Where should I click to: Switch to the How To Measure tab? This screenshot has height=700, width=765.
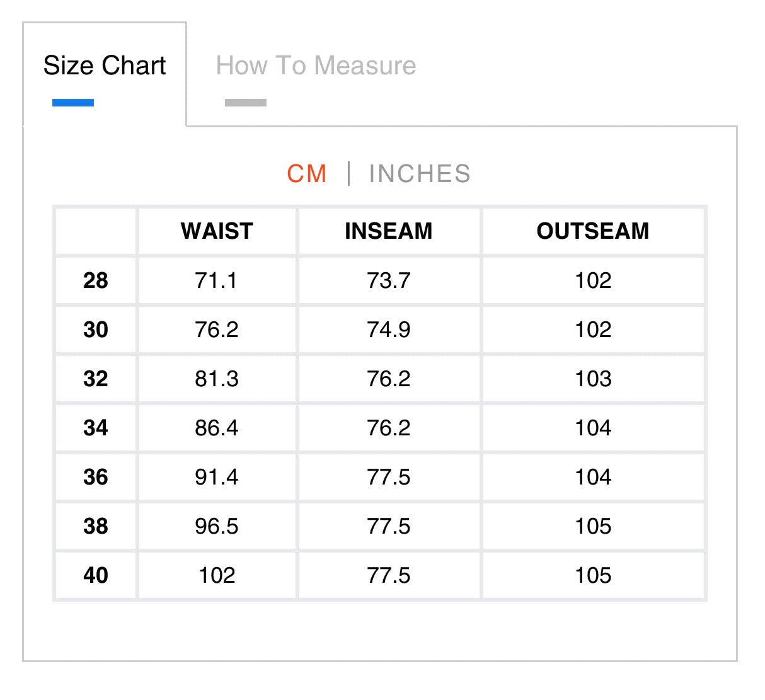316,66
